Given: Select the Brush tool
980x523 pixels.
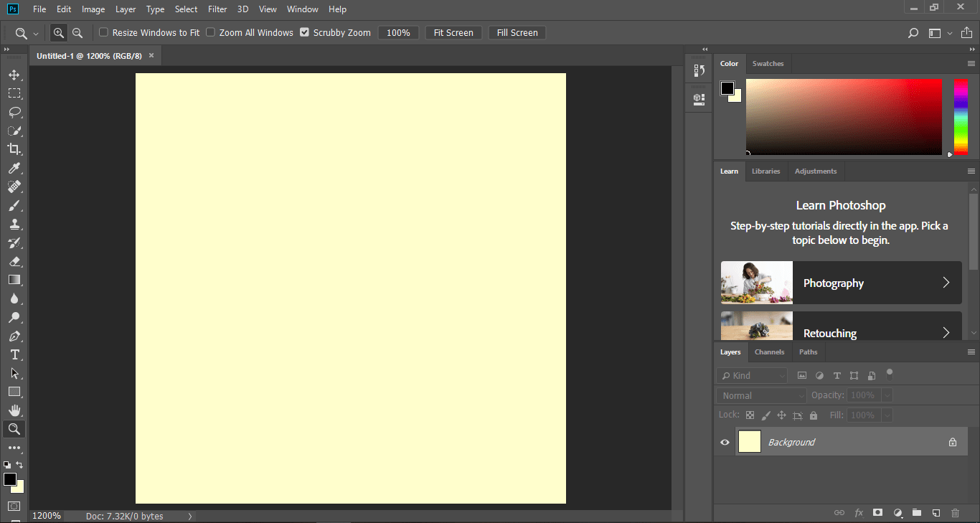Looking at the screenshot, I should [14, 205].
